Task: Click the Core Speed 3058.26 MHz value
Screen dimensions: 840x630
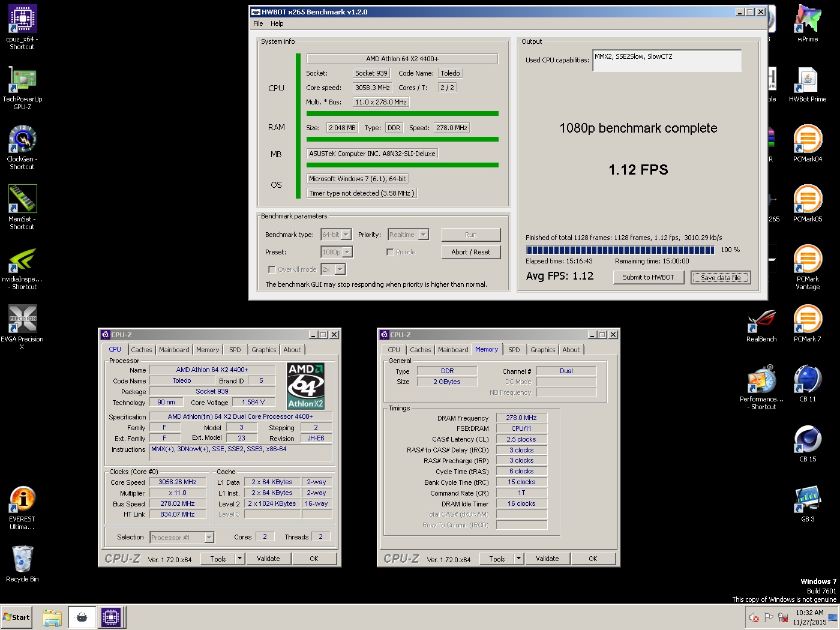Action: 178,482
